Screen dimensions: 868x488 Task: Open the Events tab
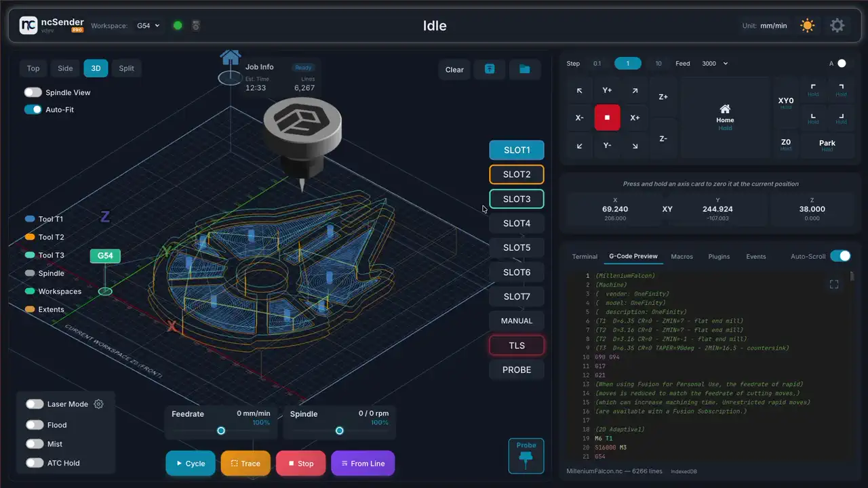pyautogui.click(x=756, y=256)
